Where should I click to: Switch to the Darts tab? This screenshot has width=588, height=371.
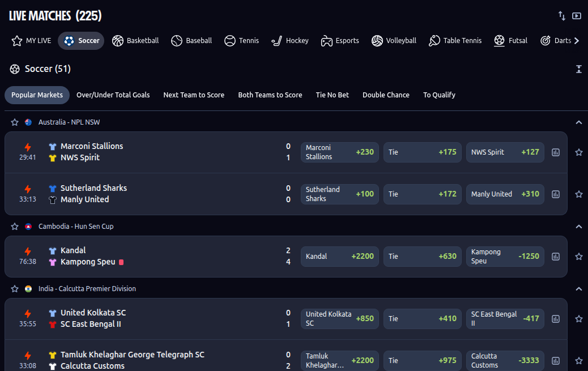click(555, 41)
